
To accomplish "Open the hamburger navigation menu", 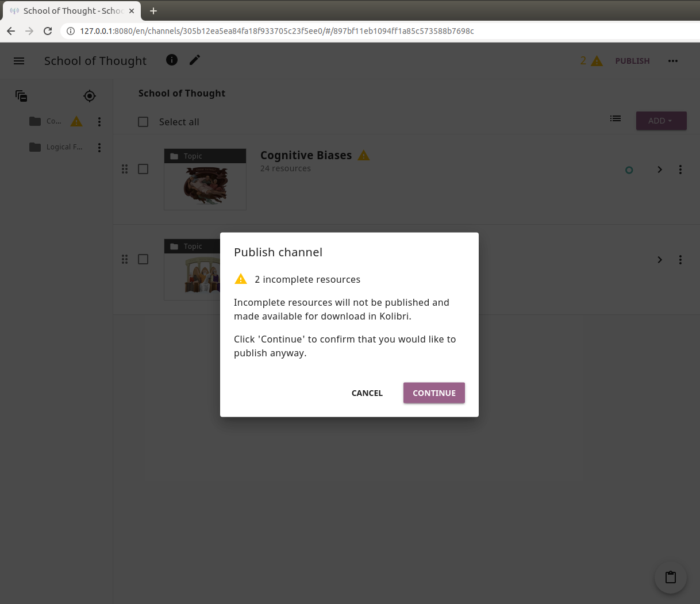I will (x=19, y=61).
